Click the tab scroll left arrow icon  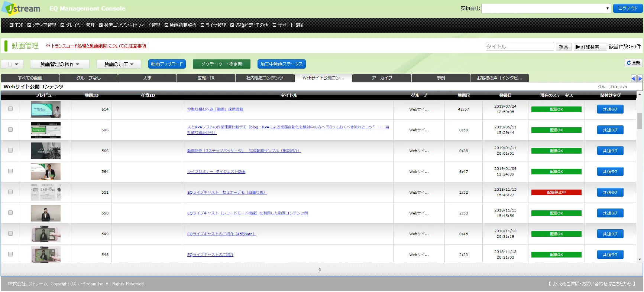[634, 78]
